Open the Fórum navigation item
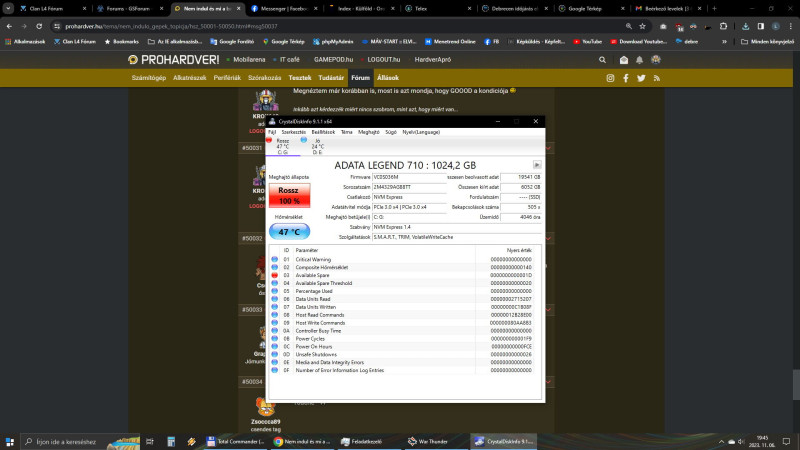Image resolution: width=800 pixels, height=450 pixels. (x=360, y=78)
